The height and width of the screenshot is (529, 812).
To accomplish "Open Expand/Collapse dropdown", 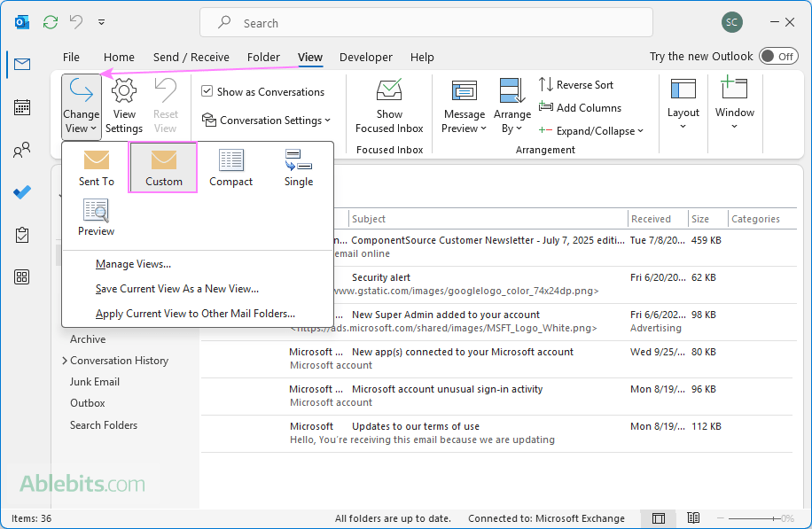I will click(591, 131).
